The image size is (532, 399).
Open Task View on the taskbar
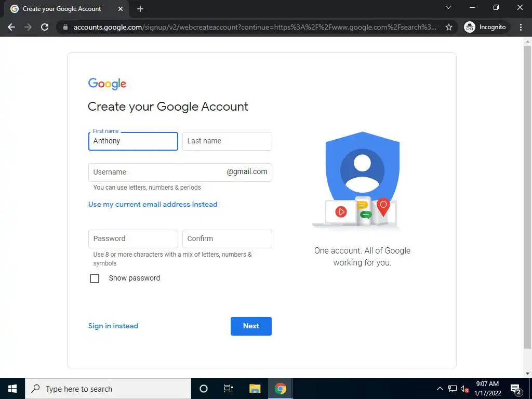tap(229, 389)
